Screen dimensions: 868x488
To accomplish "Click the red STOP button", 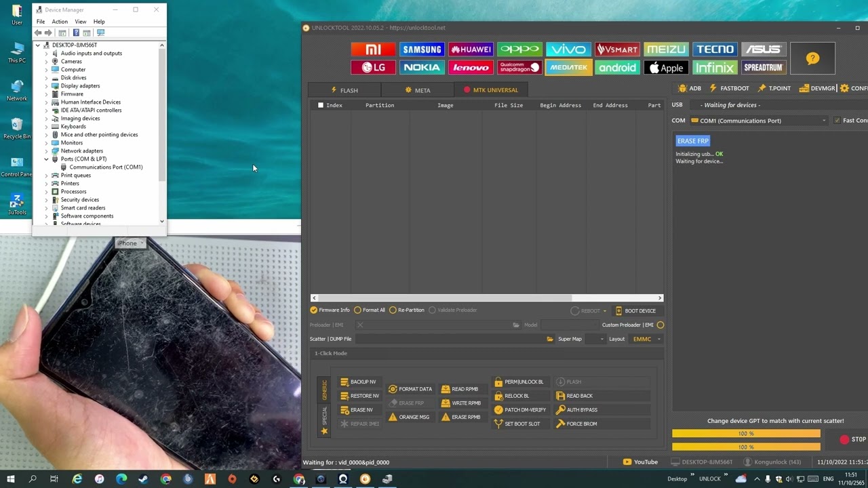I will pyautogui.click(x=852, y=439).
